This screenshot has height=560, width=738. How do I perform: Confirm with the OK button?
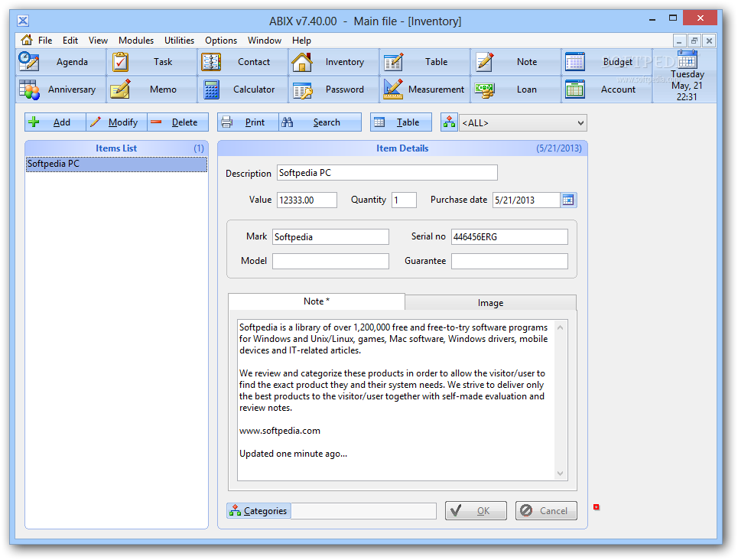coord(476,511)
